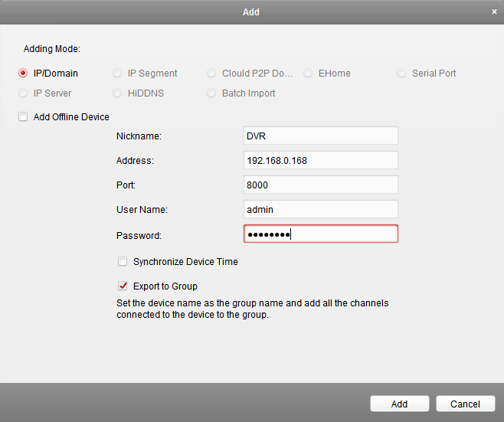Select the HiDDNS adding mode

[117, 93]
